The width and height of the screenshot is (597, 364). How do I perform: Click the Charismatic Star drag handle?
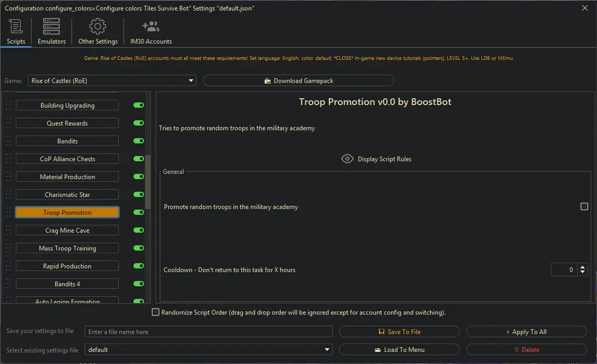point(8,195)
